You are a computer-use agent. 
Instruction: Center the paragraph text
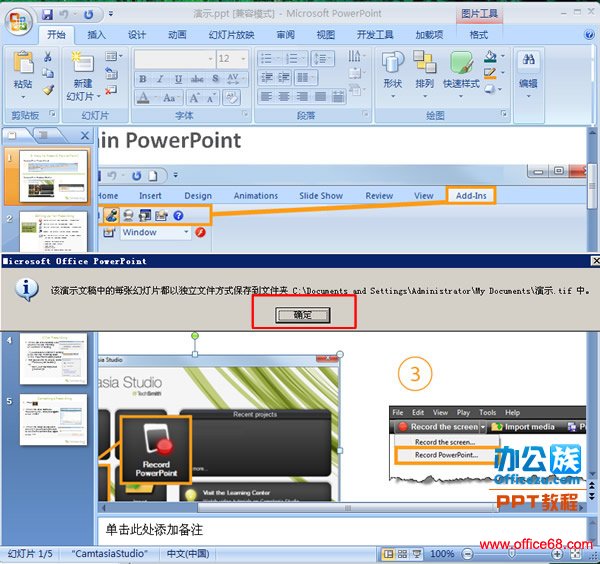(284, 97)
